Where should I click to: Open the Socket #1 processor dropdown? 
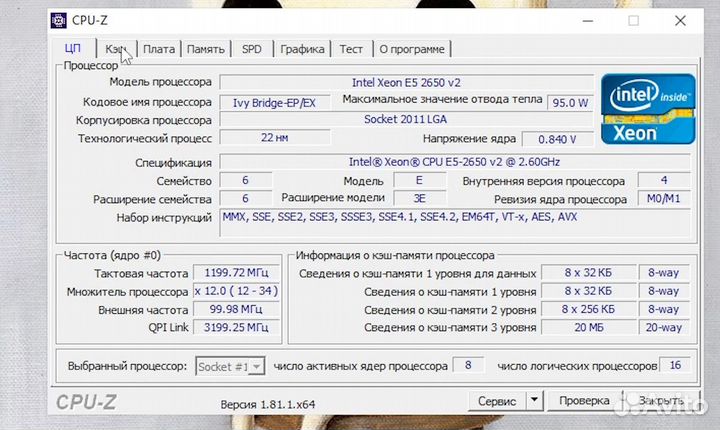click(230, 366)
